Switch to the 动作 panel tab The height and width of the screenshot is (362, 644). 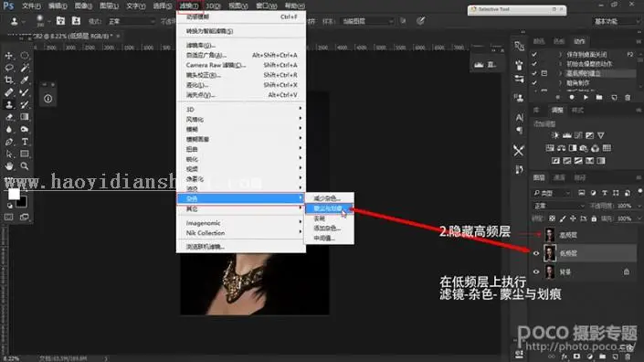pos(579,41)
